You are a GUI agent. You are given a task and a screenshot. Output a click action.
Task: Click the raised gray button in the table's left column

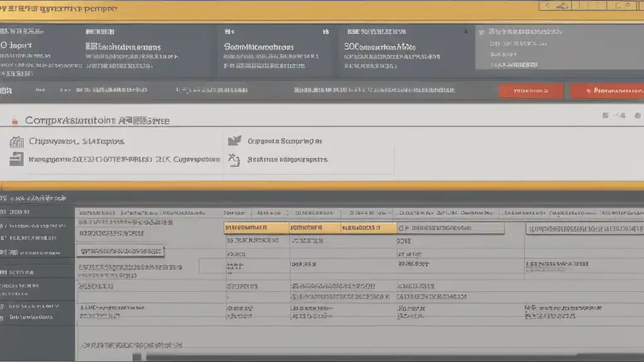(120, 251)
